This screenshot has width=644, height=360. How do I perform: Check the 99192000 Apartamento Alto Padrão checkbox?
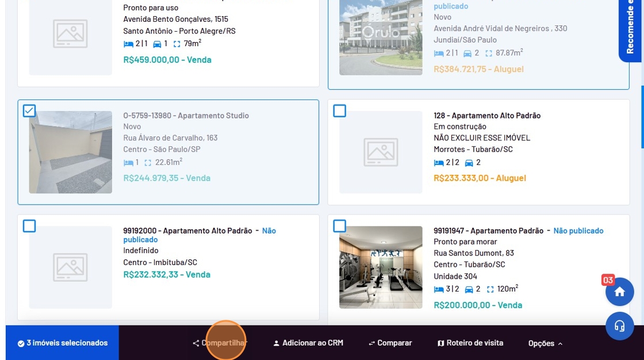29,226
